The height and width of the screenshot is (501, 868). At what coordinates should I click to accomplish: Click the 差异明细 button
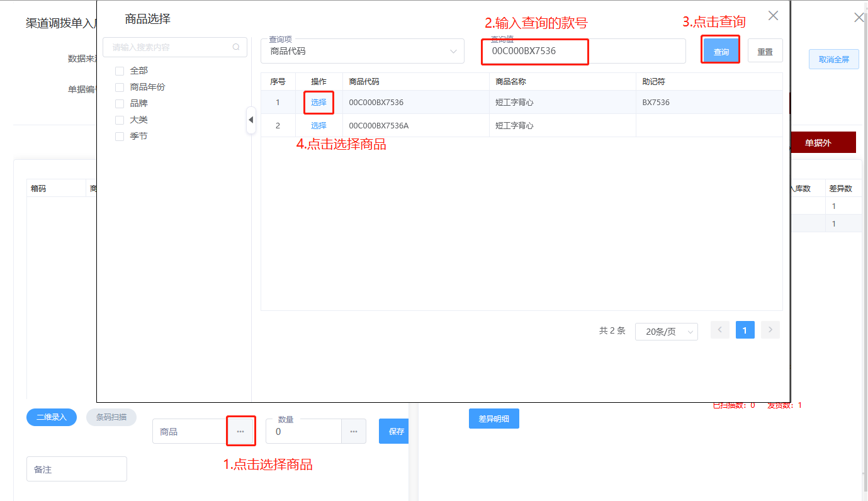[x=494, y=419]
